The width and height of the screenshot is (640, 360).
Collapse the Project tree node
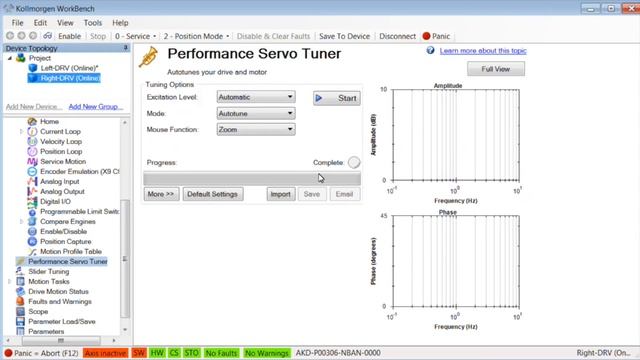coord(10,58)
